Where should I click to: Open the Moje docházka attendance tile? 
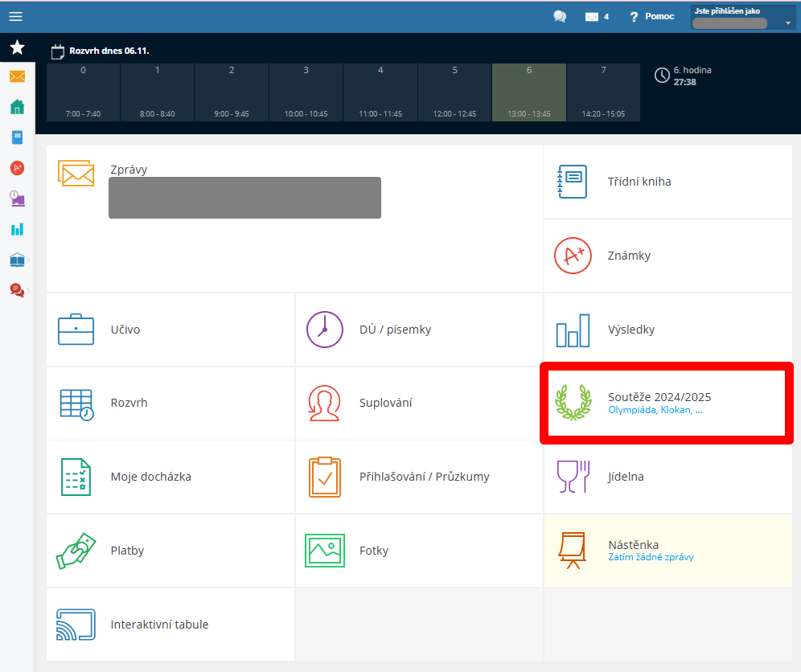[x=170, y=477]
